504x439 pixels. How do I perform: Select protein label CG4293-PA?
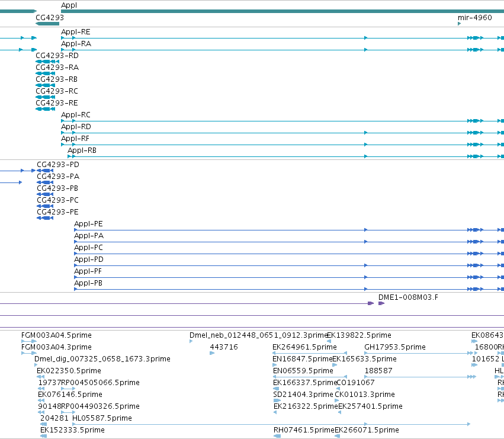[x=58, y=177]
